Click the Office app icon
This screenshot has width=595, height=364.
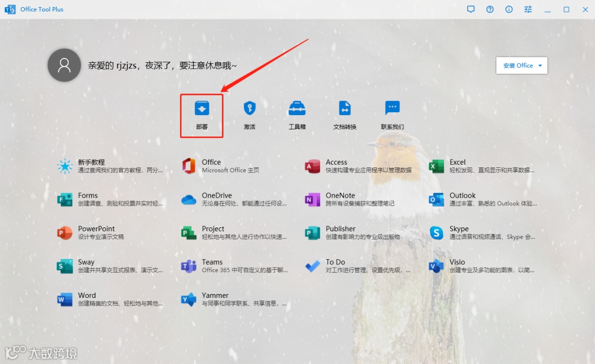click(x=188, y=166)
